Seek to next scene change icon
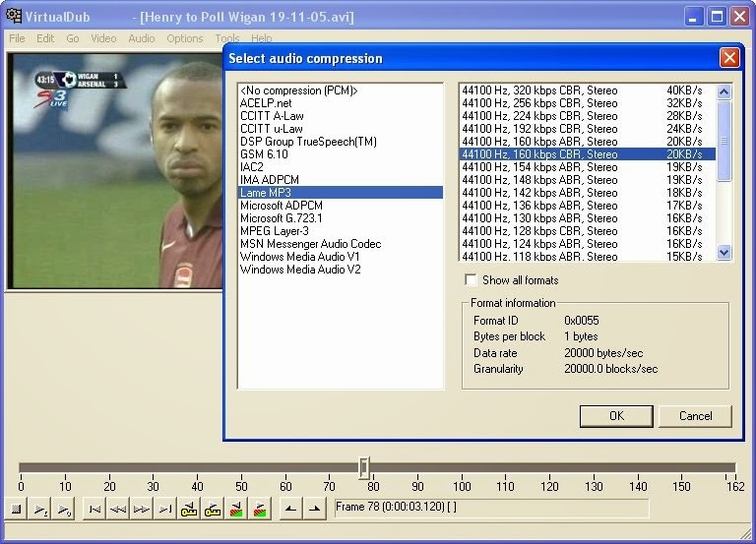Image resolution: width=756 pixels, height=544 pixels. (x=260, y=509)
